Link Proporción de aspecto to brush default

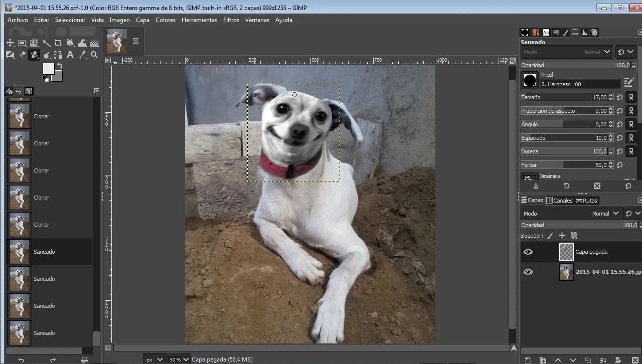pos(631,111)
